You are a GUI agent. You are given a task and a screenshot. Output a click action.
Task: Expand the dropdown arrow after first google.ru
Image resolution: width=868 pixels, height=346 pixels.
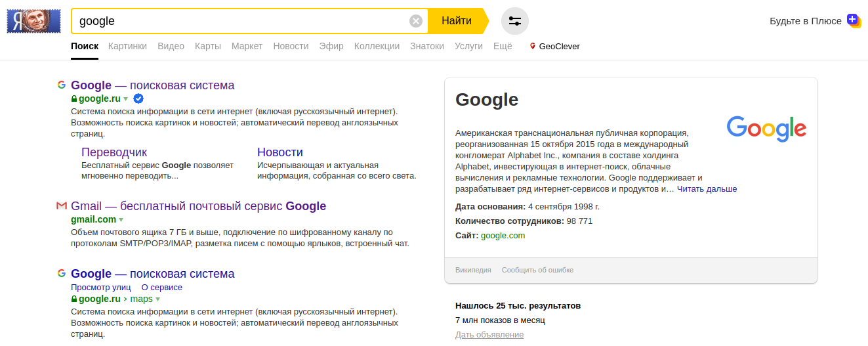(125, 99)
